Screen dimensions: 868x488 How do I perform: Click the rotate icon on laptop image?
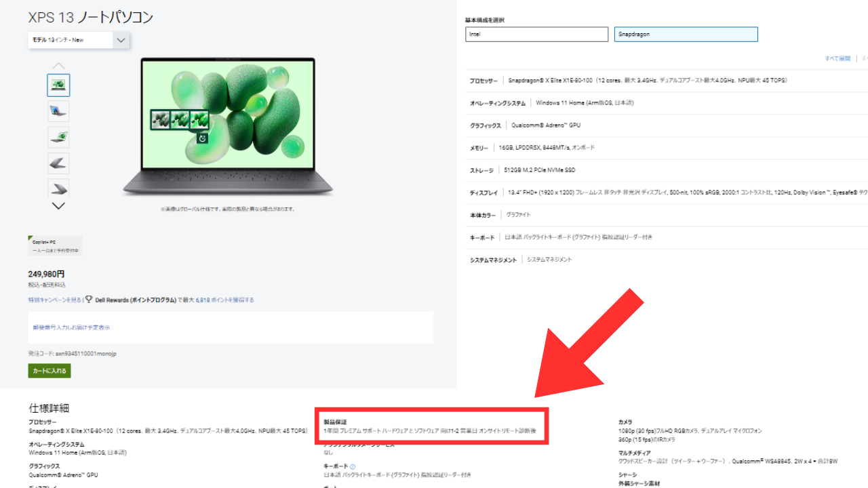click(201, 138)
